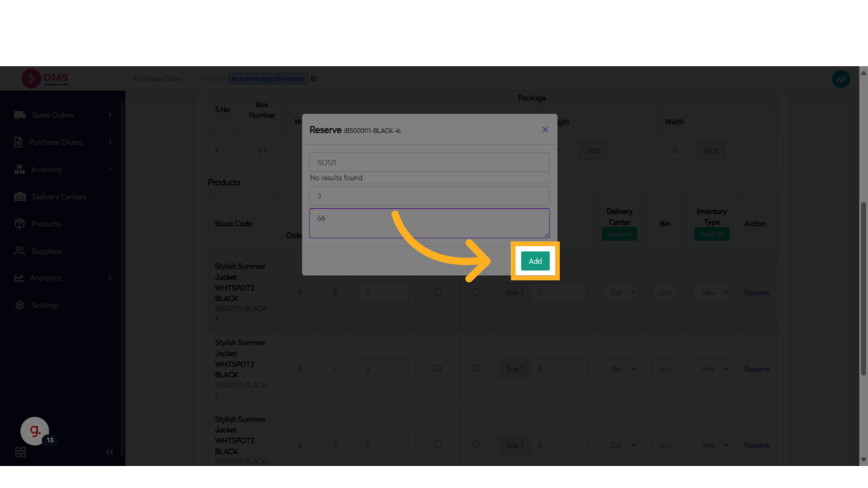
Task: Expand the Sales Orders submenu arrow
Action: click(110, 115)
